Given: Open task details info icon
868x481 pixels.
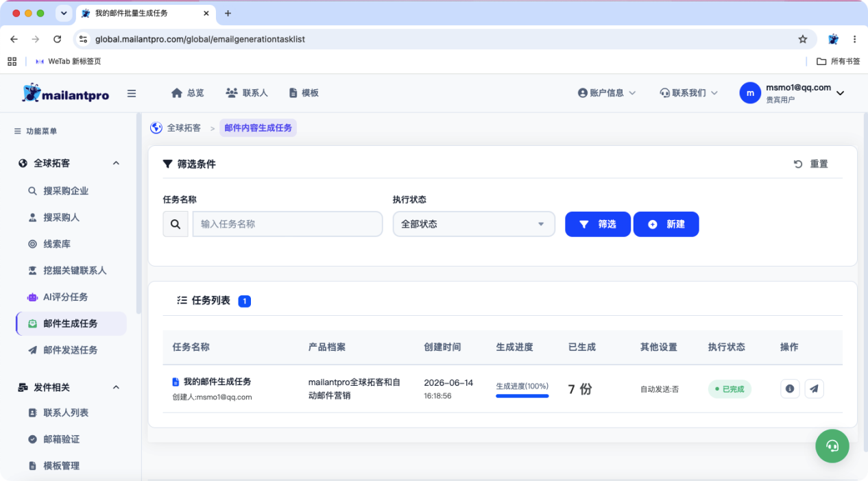Looking at the screenshot, I should coord(790,388).
